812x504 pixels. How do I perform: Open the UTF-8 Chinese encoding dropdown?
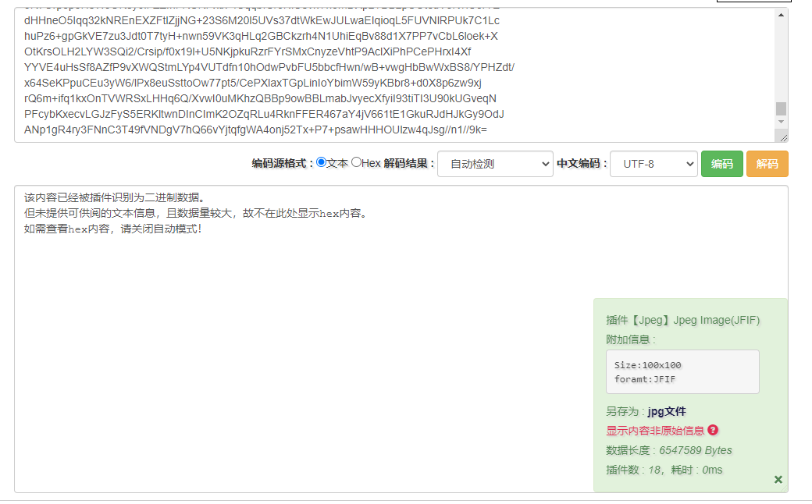coord(654,164)
